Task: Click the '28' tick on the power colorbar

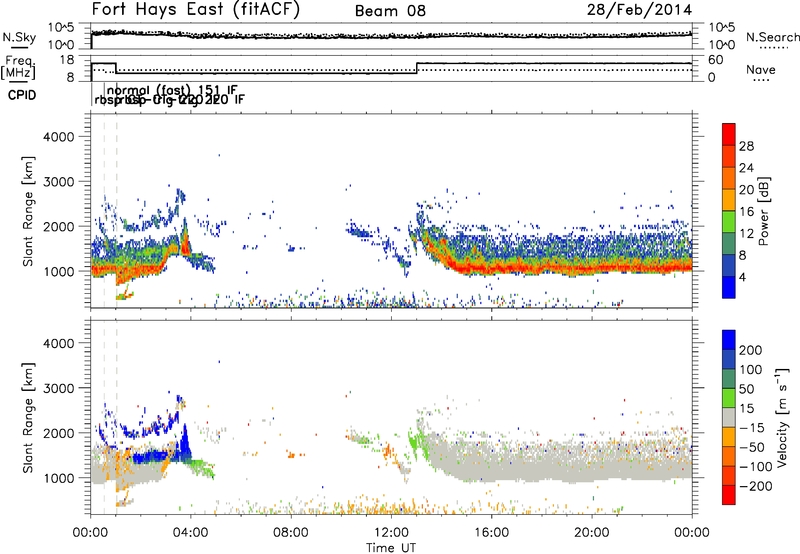Action: pos(746,146)
